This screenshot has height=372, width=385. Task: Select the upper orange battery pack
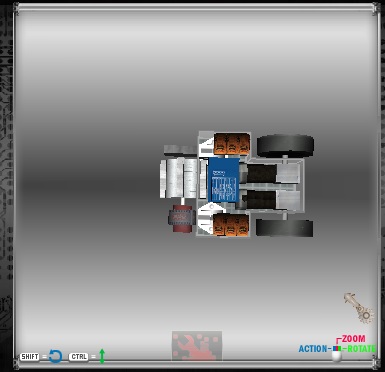point(232,144)
